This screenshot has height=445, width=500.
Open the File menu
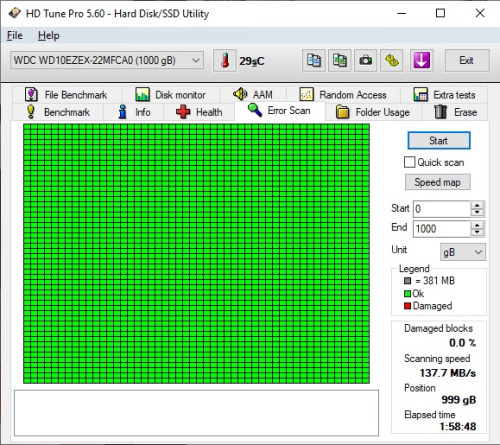[15, 36]
